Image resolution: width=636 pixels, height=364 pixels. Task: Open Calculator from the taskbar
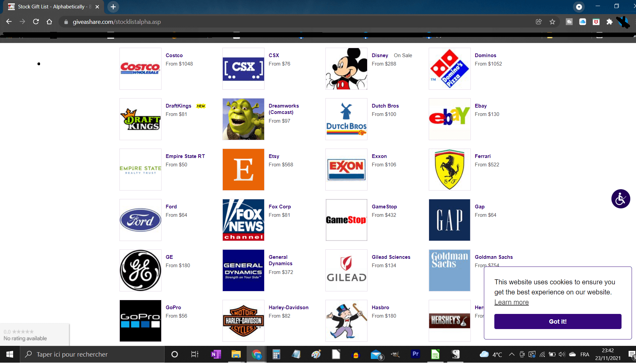(x=276, y=354)
